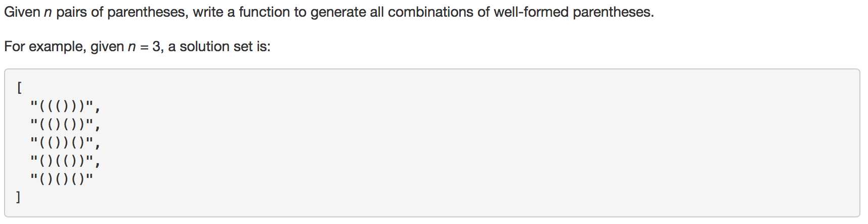The width and height of the screenshot is (868, 224).
Task: Click the word "function" in problem statement
Action: (264, 12)
